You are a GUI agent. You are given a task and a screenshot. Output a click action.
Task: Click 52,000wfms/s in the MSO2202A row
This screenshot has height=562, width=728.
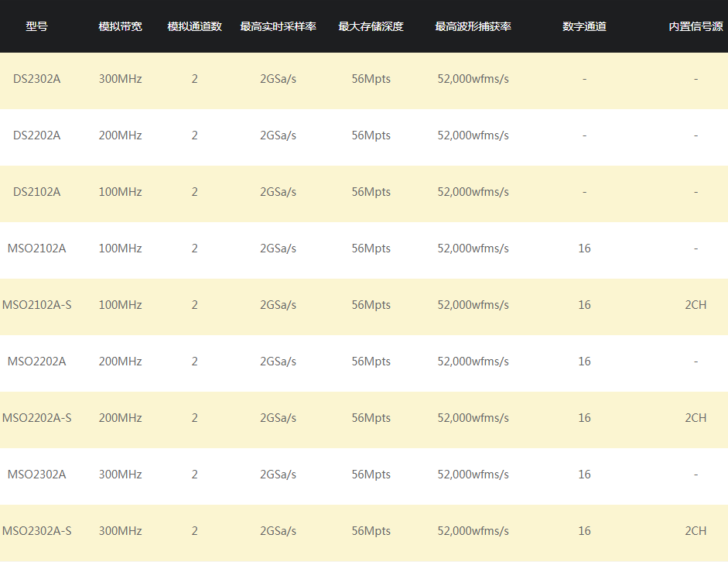[473, 362]
